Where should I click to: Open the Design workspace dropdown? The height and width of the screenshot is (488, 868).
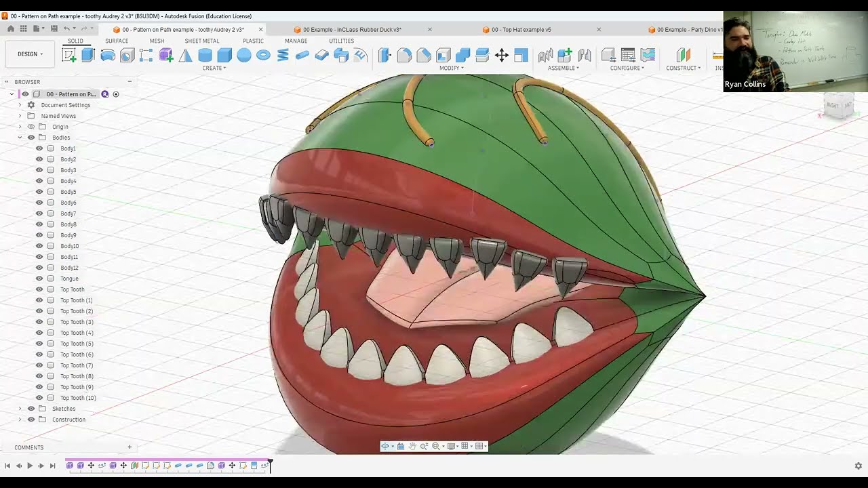click(31, 54)
